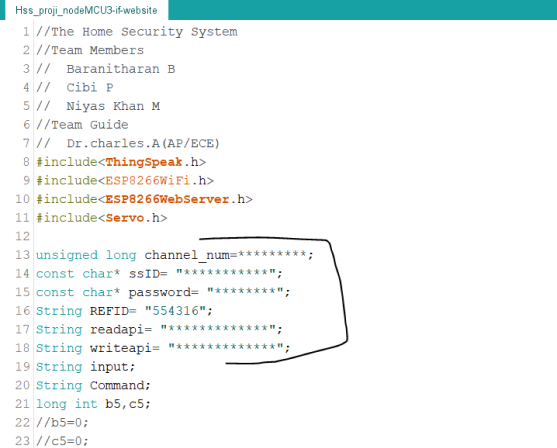This screenshot has width=557, height=448.
Task: Click the ESP8266WebServer include line
Action: click(x=144, y=199)
